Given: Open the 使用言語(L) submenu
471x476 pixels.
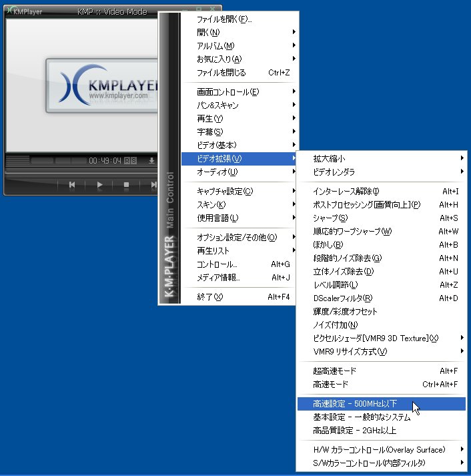Looking at the screenshot, I should click(240, 218).
